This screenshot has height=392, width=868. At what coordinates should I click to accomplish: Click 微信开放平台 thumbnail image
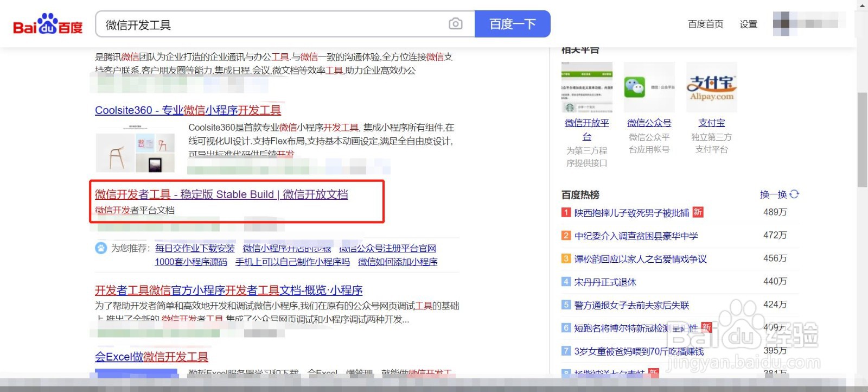pos(587,87)
